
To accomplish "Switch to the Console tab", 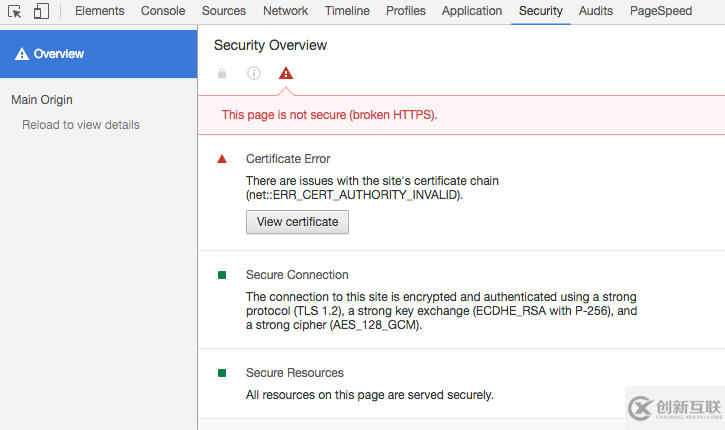I will (163, 11).
